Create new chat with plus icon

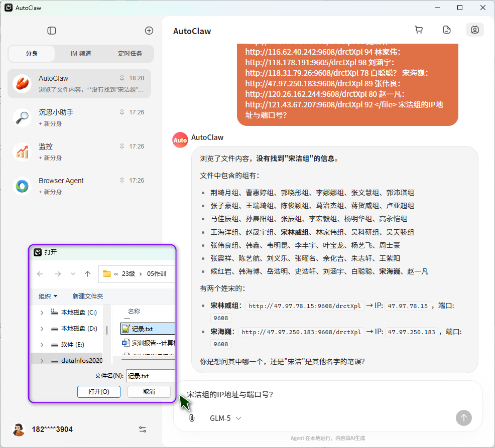tap(149, 31)
